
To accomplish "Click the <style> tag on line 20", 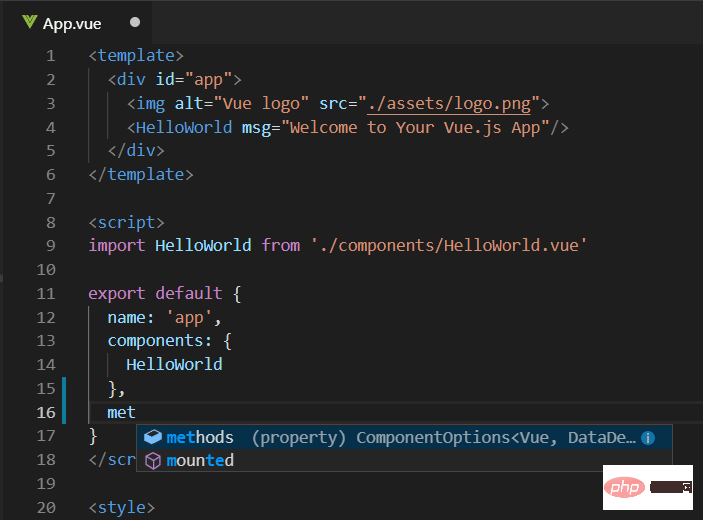I will [x=122, y=508].
